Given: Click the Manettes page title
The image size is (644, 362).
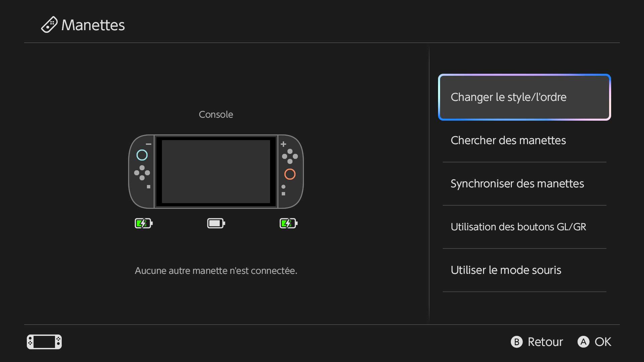Looking at the screenshot, I should pyautogui.click(x=93, y=25).
